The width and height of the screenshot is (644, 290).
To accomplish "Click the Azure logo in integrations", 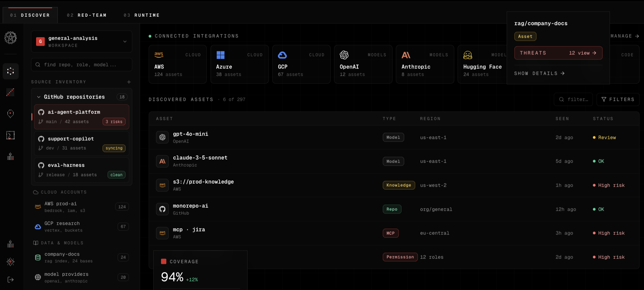I will coord(220,55).
